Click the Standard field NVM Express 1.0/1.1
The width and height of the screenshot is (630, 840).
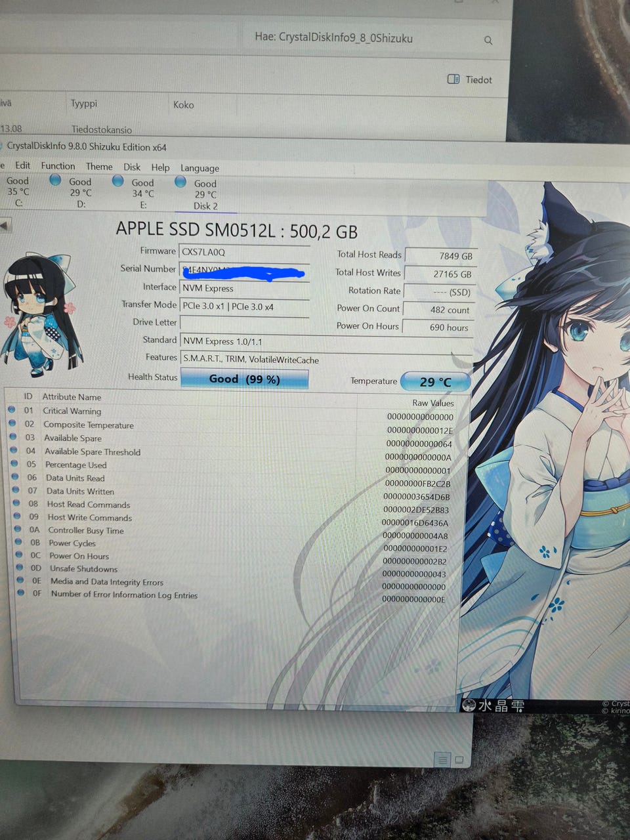325,341
